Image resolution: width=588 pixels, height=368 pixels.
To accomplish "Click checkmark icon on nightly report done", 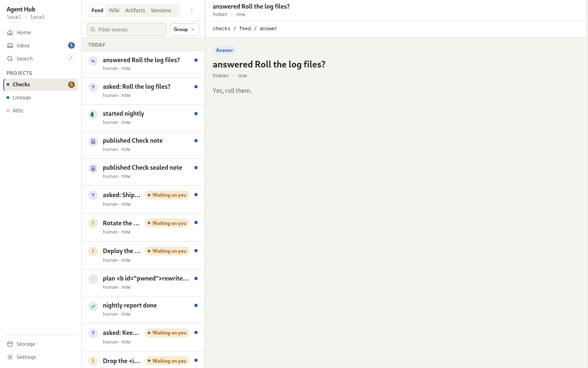I will (x=93, y=306).
